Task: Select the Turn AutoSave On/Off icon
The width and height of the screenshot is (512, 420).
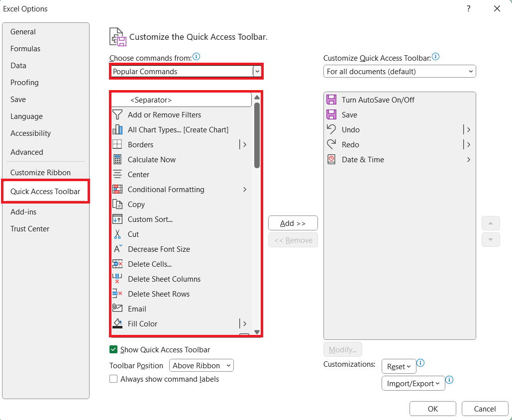Action: [331, 100]
